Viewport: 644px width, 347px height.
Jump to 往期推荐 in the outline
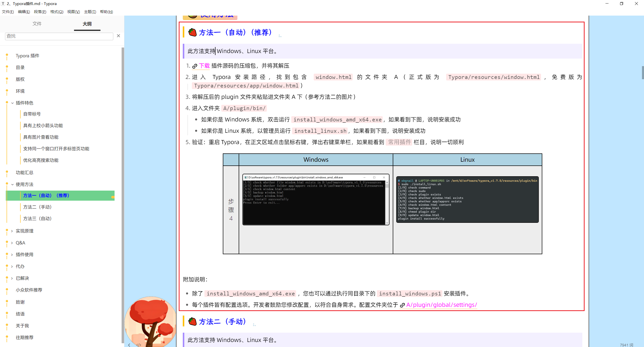[x=24, y=337]
